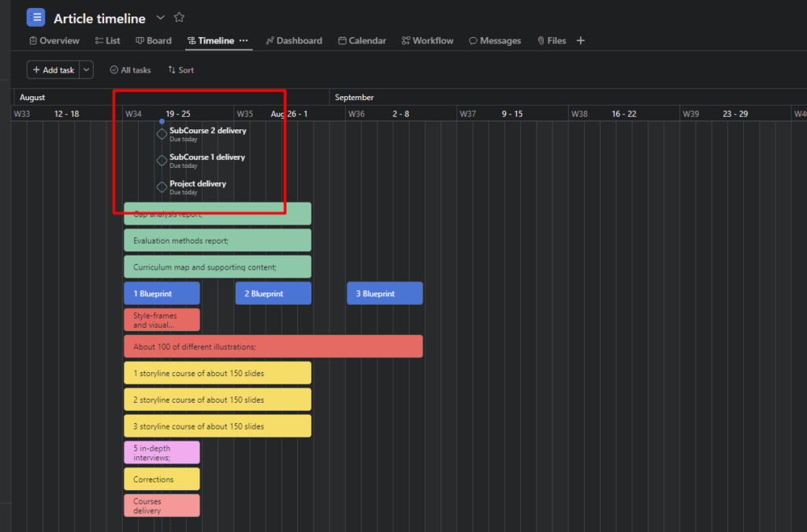Open the Evaluation methods report task
This screenshot has height=532, width=807.
coord(218,240)
